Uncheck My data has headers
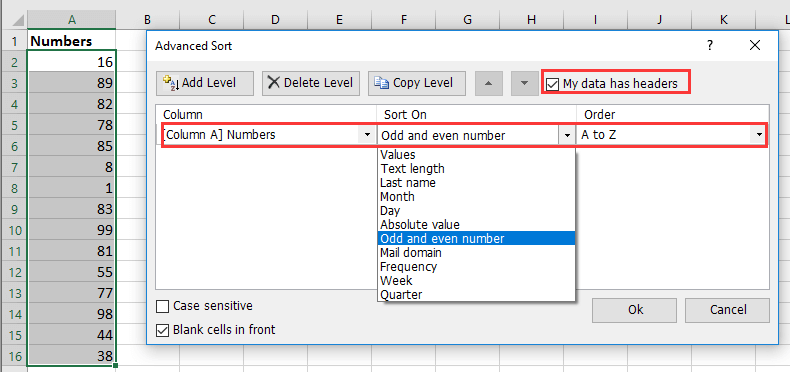Screen dimensions: 790x372 coord(553,84)
